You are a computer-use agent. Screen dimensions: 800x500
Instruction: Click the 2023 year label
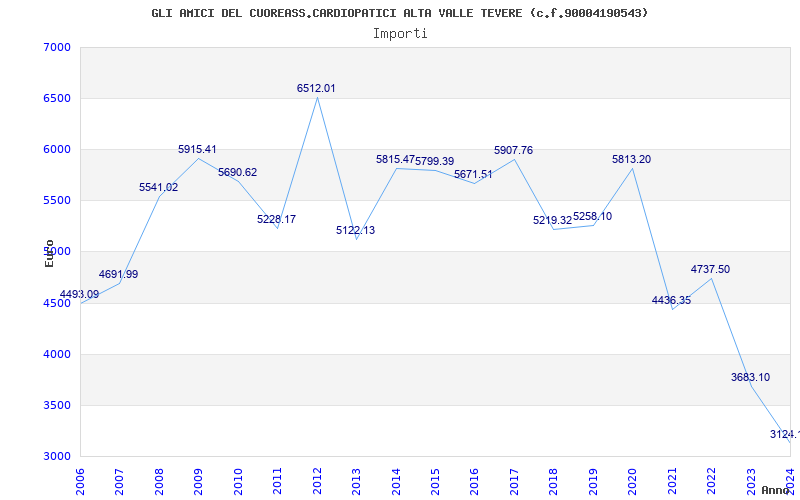(x=751, y=480)
